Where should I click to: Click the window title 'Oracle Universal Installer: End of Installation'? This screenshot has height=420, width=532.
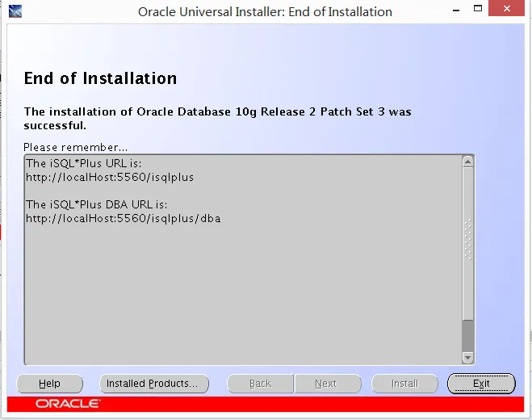pyautogui.click(x=265, y=12)
